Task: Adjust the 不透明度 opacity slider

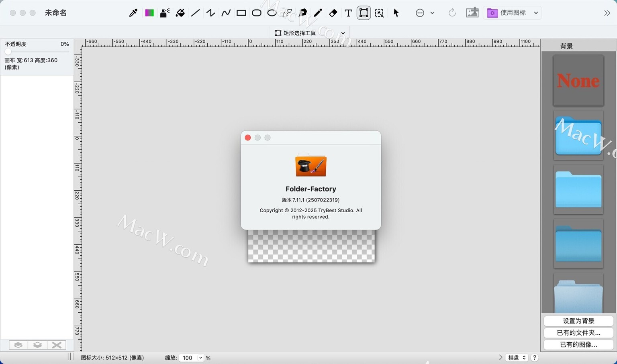Action: pyautogui.click(x=8, y=51)
